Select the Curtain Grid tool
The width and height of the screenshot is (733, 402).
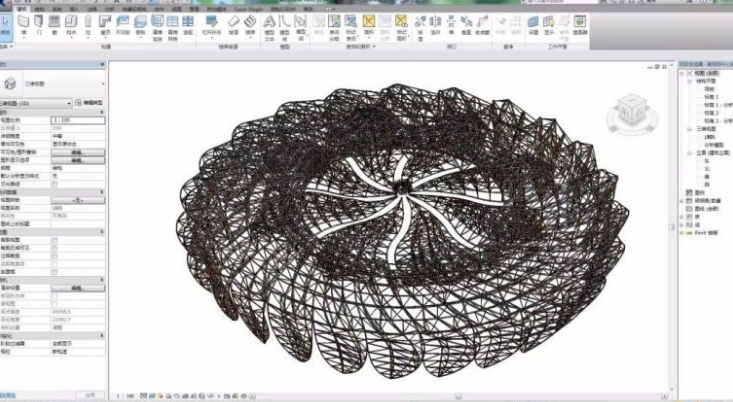[172, 27]
